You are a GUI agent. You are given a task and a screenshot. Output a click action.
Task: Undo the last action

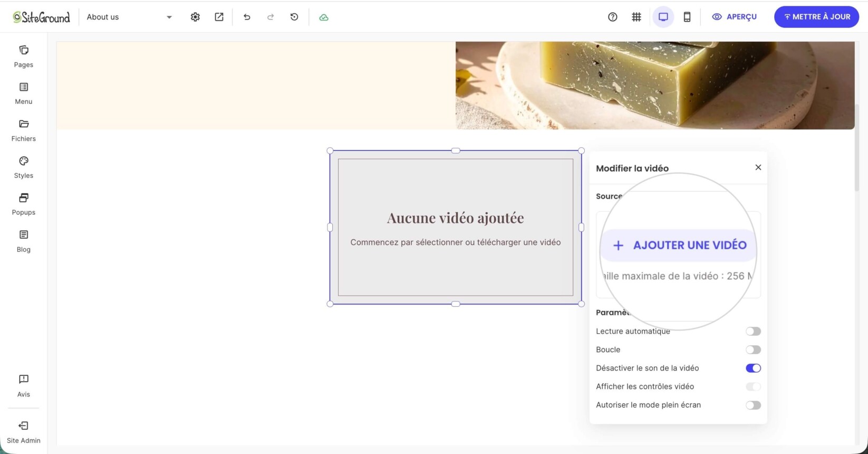click(x=247, y=17)
